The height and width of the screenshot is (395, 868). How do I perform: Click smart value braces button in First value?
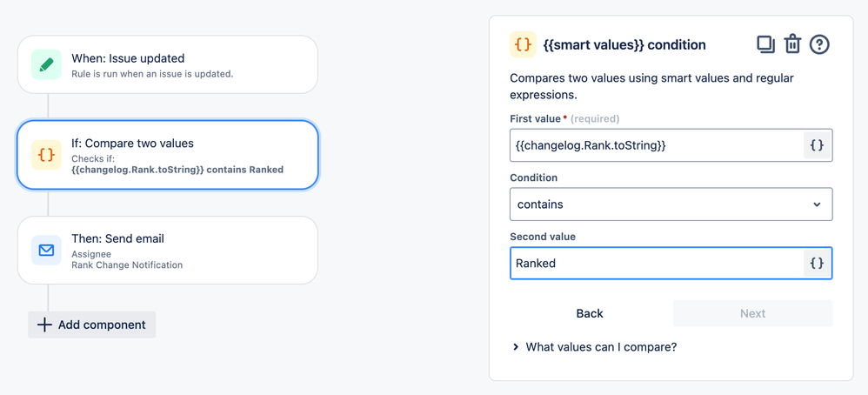tap(817, 145)
